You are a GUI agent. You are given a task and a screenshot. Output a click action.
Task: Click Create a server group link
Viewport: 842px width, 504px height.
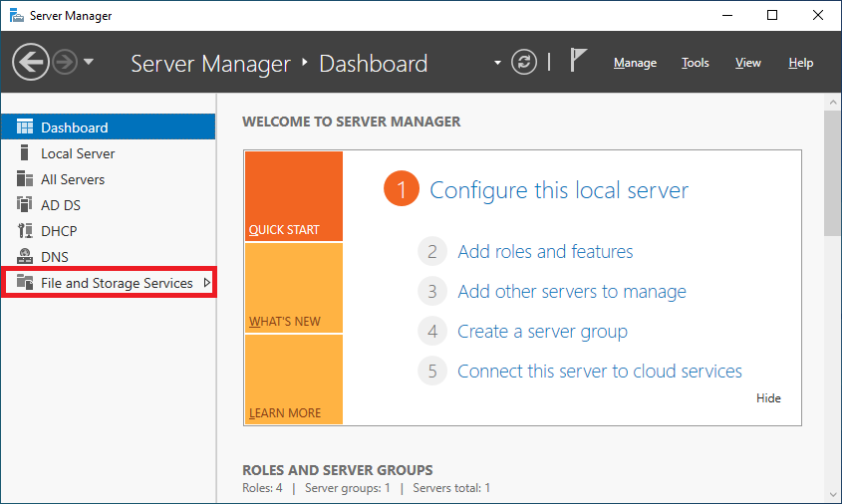[x=542, y=332]
